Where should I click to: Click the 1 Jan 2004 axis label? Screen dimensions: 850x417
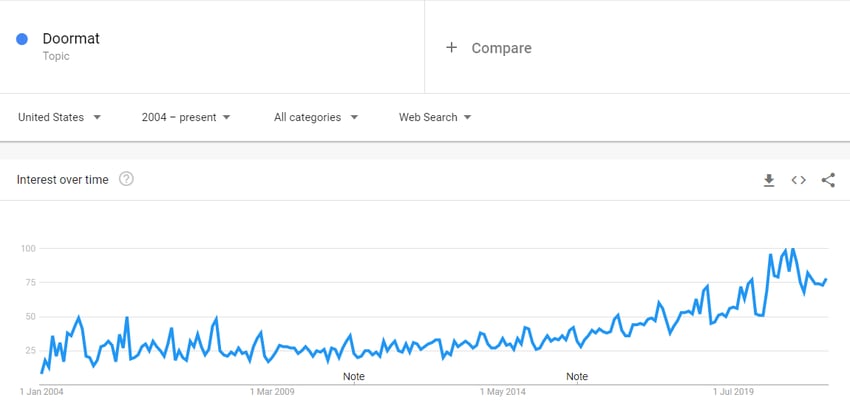tap(42, 392)
